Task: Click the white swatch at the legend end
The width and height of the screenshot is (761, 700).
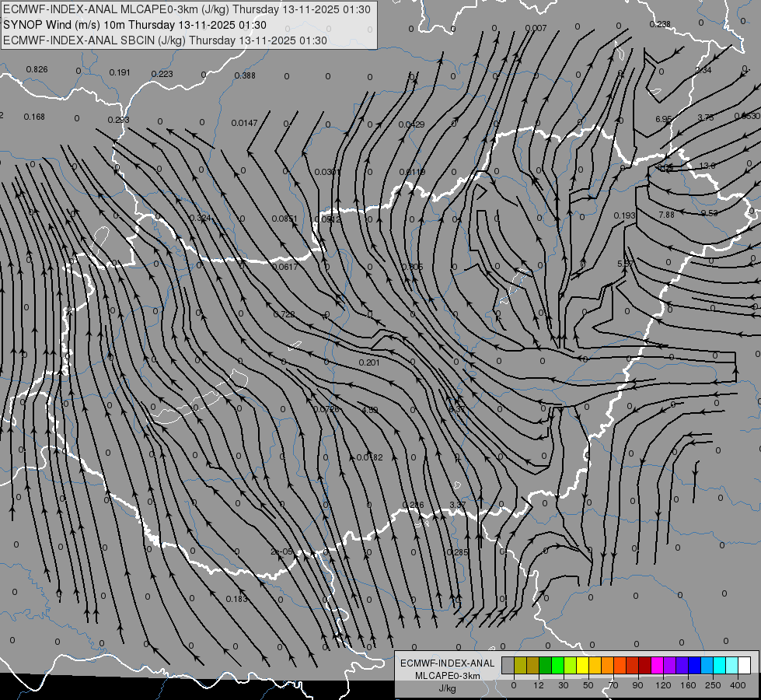Action: pos(745,665)
